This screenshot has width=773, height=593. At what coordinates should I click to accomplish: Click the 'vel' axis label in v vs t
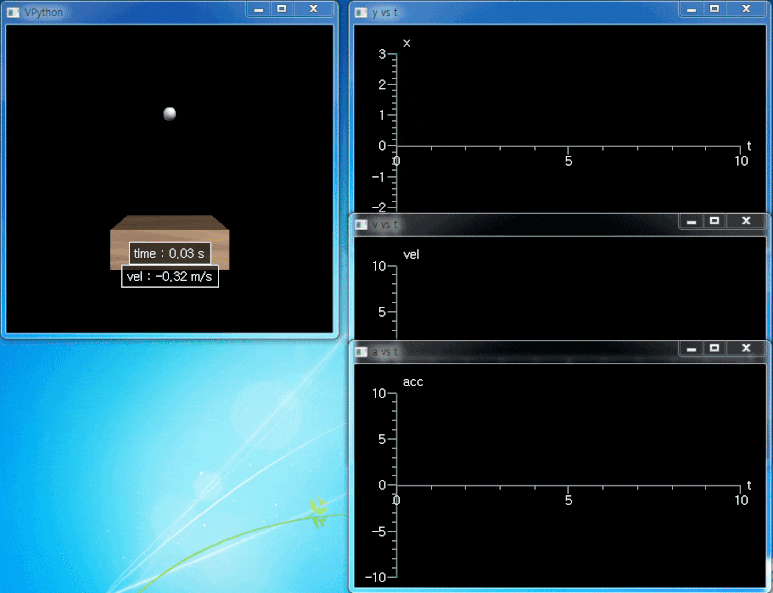411,254
